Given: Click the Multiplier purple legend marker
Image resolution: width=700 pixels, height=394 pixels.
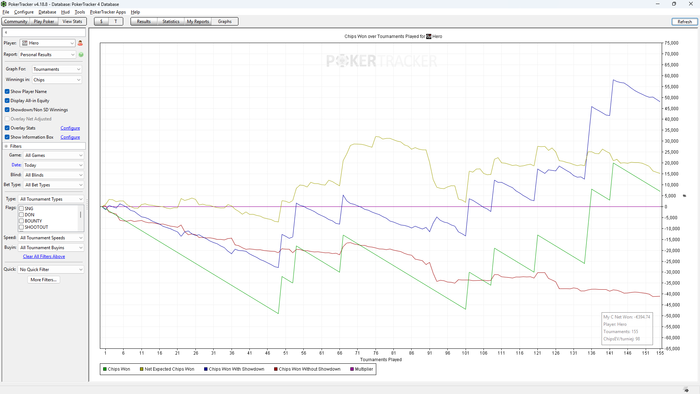Looking at the screenshot, I should click(352, 369).
